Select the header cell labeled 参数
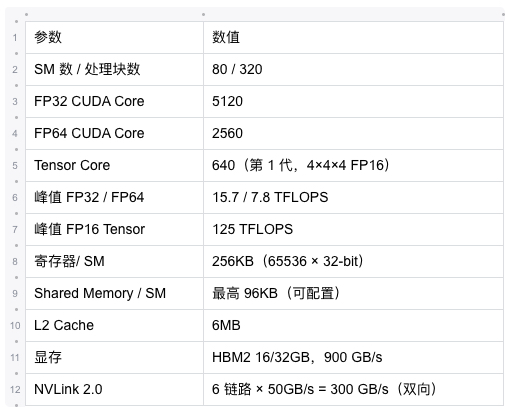This screenshot has height=411, width=508. point(114,37)
